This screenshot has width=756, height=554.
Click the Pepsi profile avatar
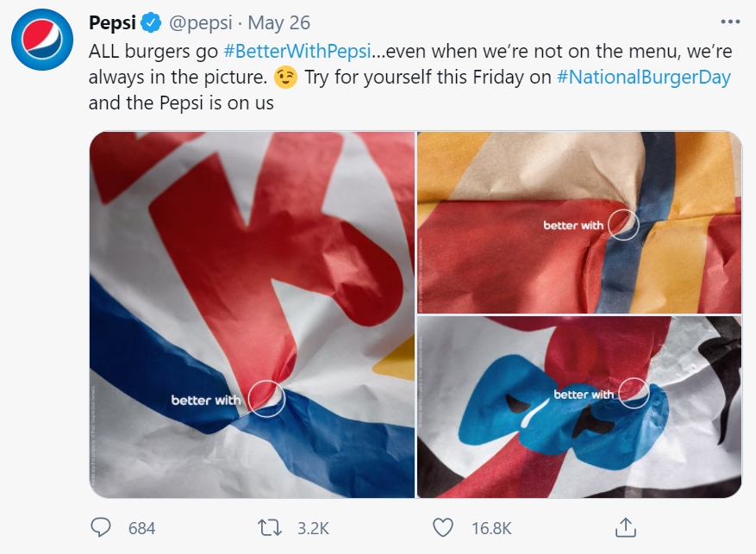pos(41,39)
